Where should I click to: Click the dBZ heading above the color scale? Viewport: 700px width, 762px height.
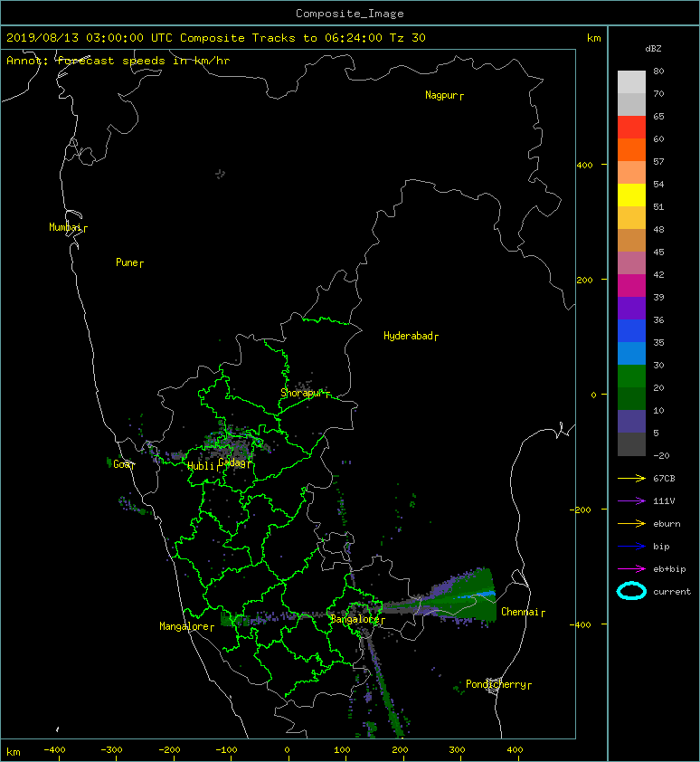[x=653, y=49]
